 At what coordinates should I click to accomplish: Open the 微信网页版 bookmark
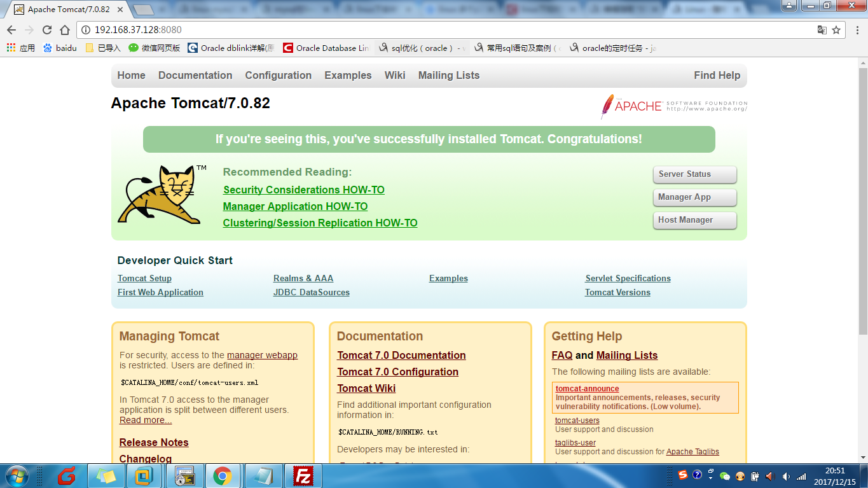click(155, 48)
